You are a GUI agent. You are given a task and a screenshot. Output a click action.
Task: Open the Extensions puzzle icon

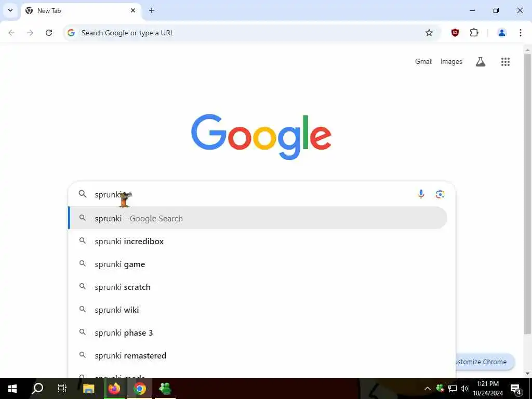click(474, 33)
